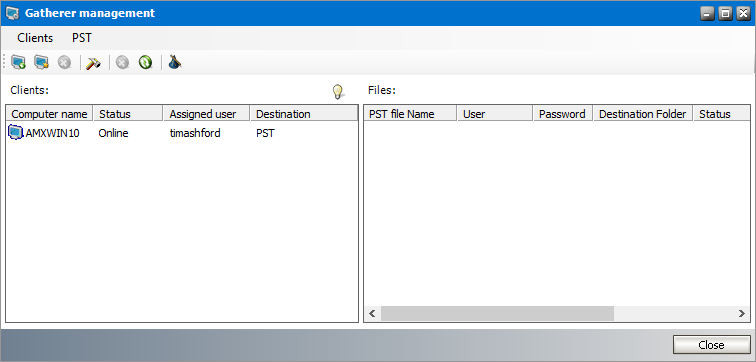Click the first greyed-out remove client icon
This screenshot has width=756, height=362.
click(x=65, y=63)
